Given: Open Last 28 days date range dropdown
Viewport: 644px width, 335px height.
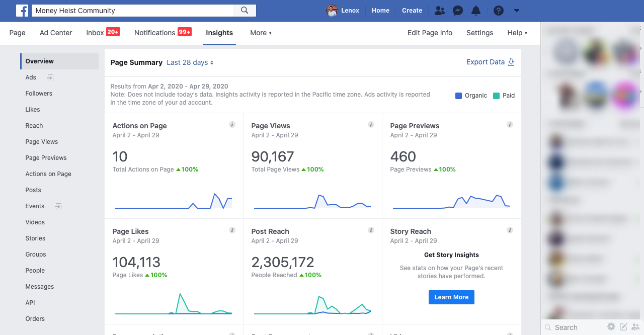Looking at the screenshot, I should click(190, 62).
